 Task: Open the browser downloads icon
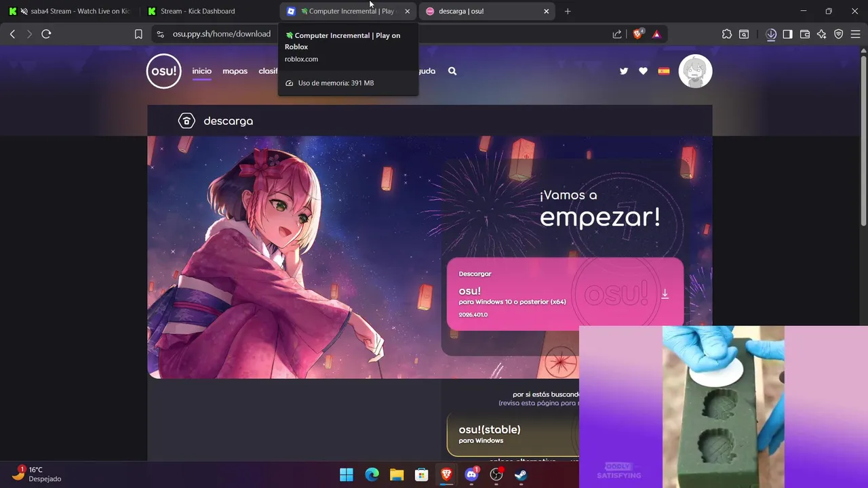(x=771, y=34)
